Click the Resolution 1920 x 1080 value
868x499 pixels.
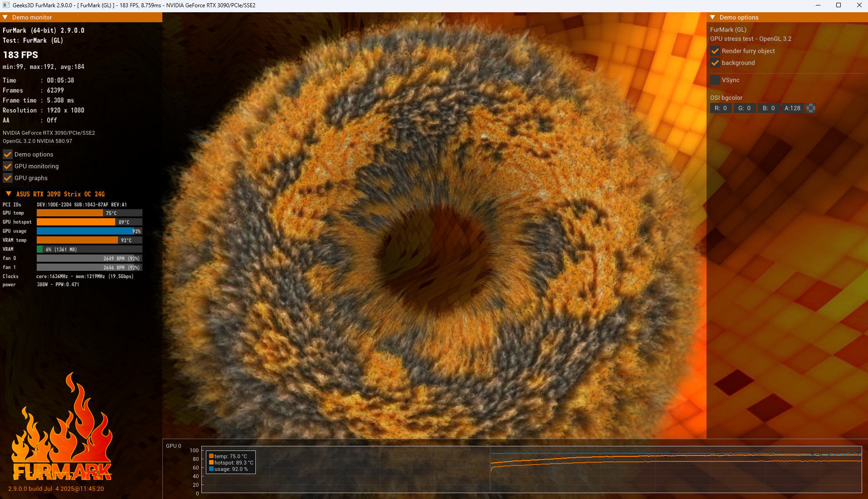tap(65, 110)
